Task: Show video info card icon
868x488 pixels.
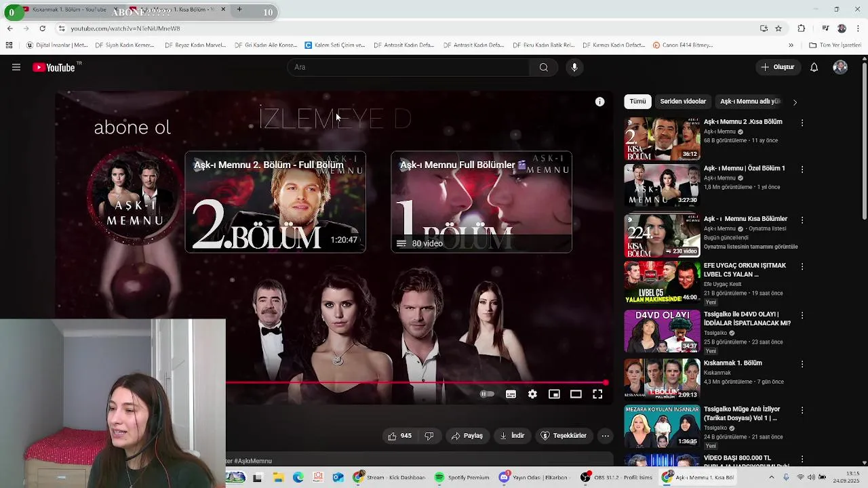Action: [599, 102]
